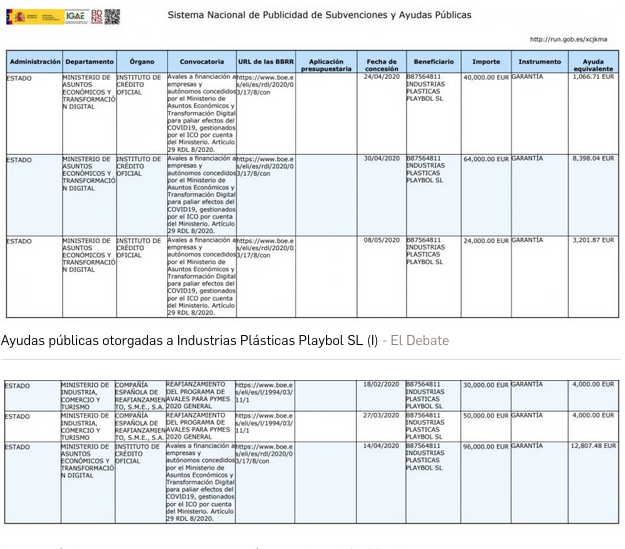Open the BOE URL in the 14/04/2020 row
The height and width of the screenshot is (549, 625).
[264, 454]
